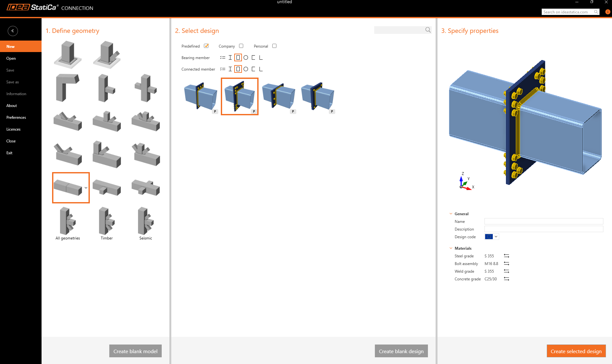Choose Exit in the side menu
This screenshot has height=364, width=612.
tap(21, 153)
